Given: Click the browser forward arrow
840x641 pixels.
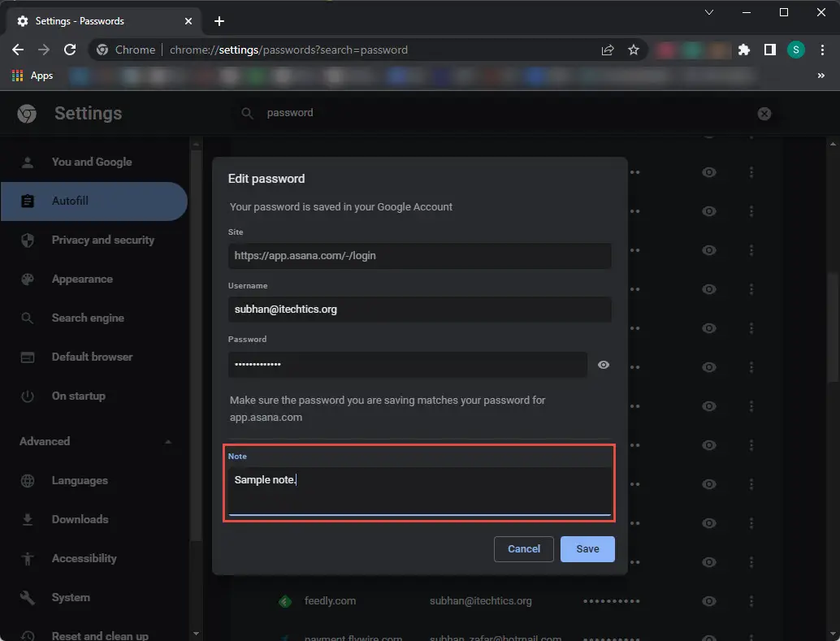Looking at the screenshot, I should [x=44, y=50].
